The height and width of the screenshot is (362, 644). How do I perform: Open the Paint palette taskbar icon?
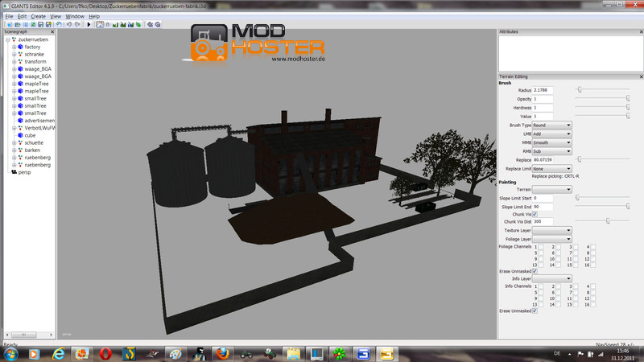pyautogui.click(x=175, y=353)
